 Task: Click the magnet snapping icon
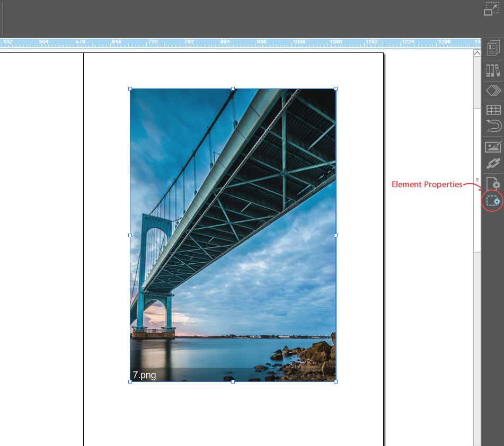(x=493, y=126)
